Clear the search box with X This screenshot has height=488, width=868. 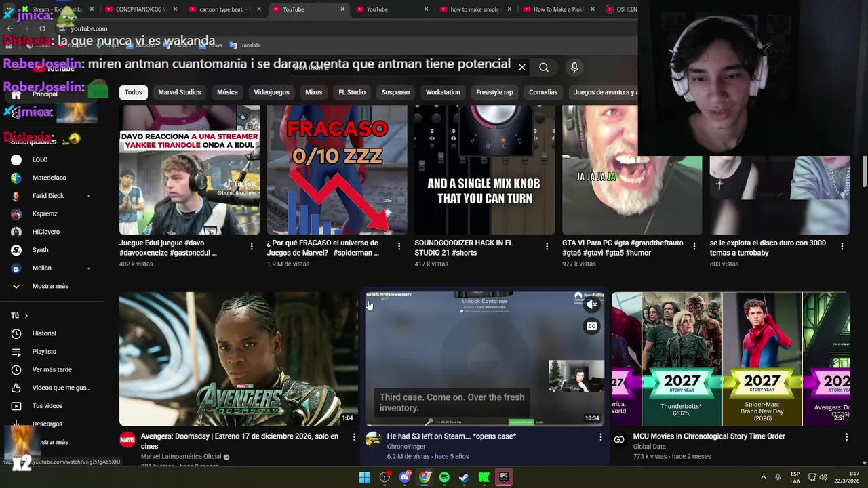coord(522,67)
